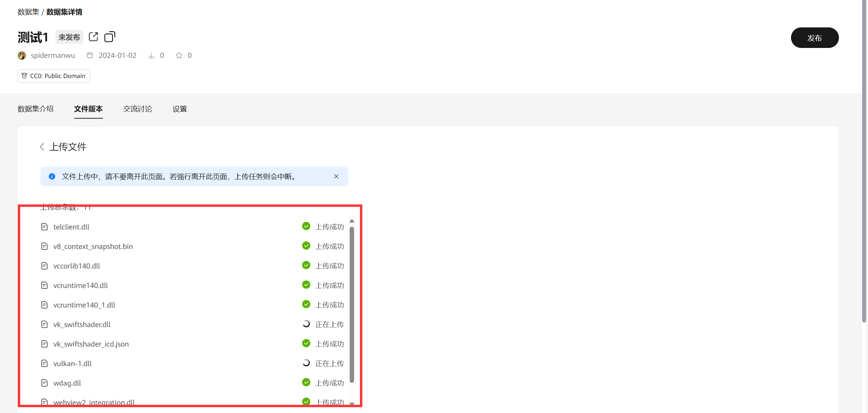Go to the 设置 tab
This screenshot has width=868, height=413.
click(x=180, y=109)
